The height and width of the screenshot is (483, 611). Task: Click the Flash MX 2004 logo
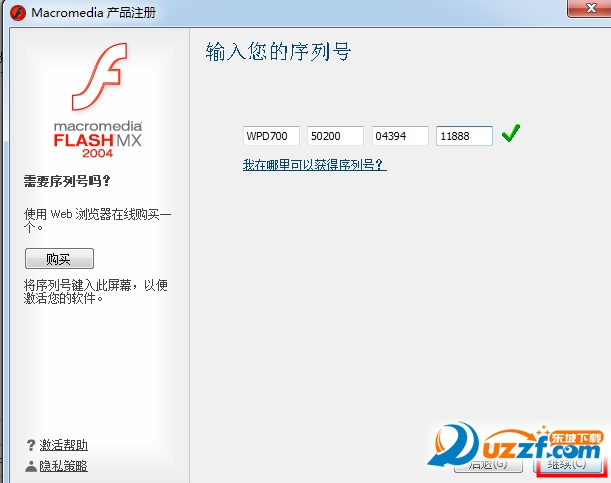[98, 100]
